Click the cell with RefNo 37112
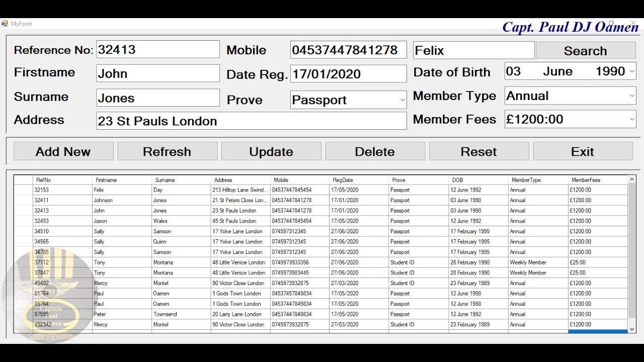This screenshot has height=362, width=644. [63, 262]
